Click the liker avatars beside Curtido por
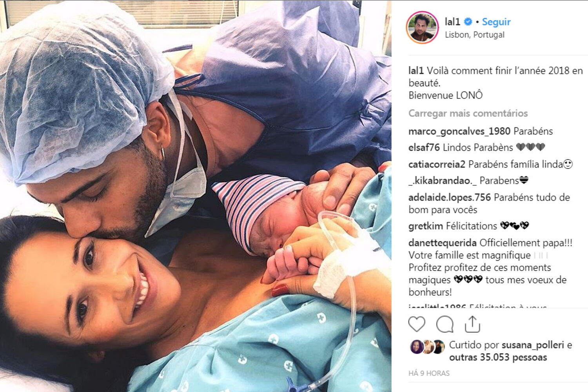Screen dimensions: 588x392 (428, 347)
